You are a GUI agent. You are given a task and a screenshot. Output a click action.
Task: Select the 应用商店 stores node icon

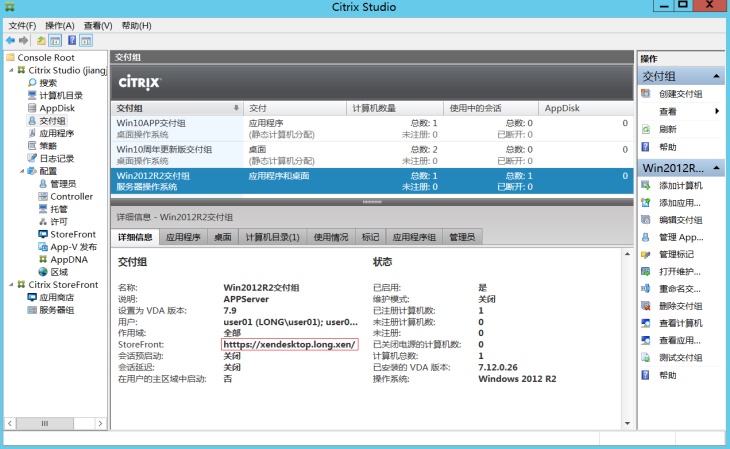32,297
